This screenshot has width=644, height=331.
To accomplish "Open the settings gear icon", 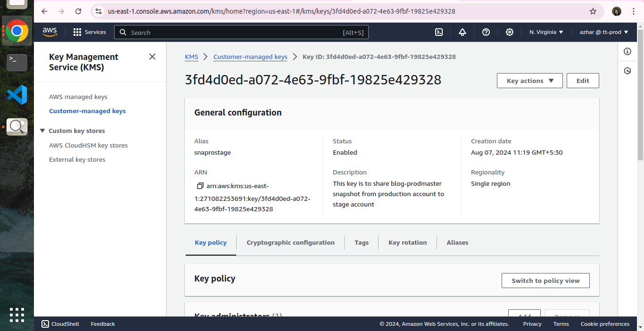I will 510,32.
